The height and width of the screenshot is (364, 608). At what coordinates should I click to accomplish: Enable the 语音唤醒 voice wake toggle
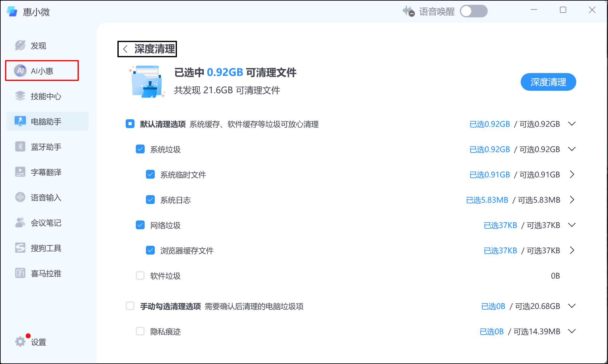pyautogui.click(x=473, y=11)
